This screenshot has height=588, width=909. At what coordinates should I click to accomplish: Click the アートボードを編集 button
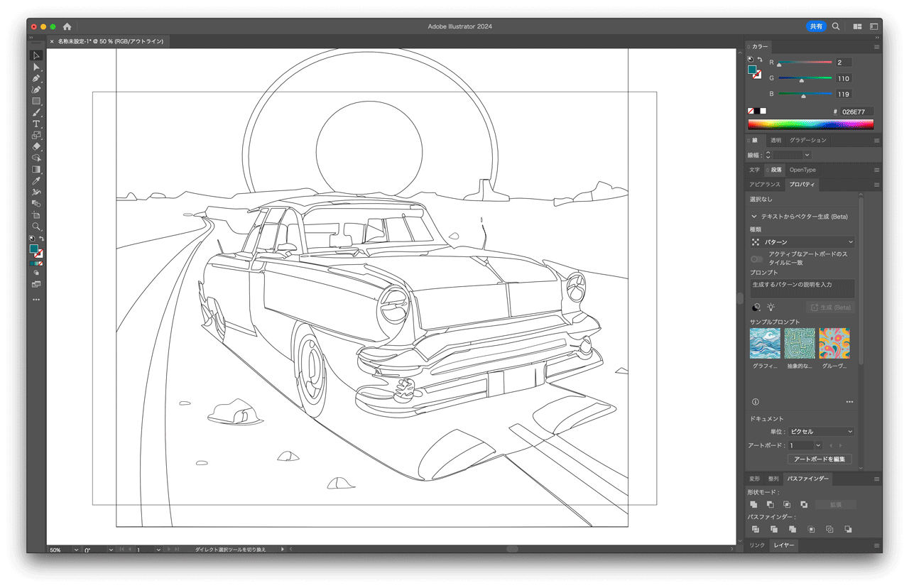(819, 459)
